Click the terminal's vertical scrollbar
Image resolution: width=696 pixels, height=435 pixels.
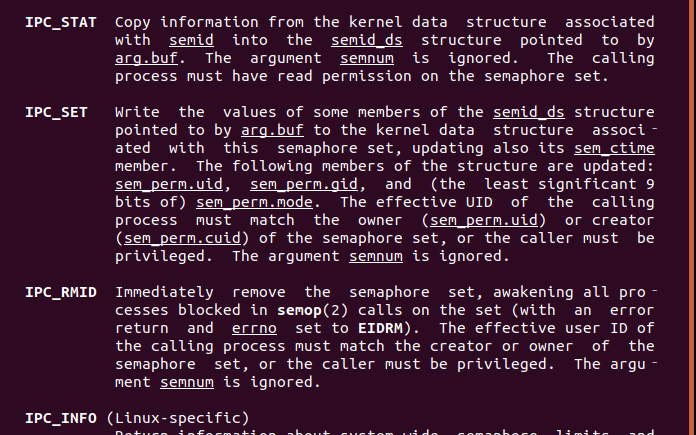[x=692, y=218]
